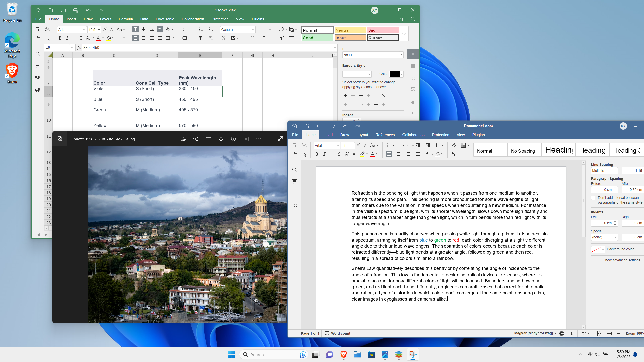644x362 pixels.
Task: Click spreadsheet align top icon
Action: click(135, 29)
